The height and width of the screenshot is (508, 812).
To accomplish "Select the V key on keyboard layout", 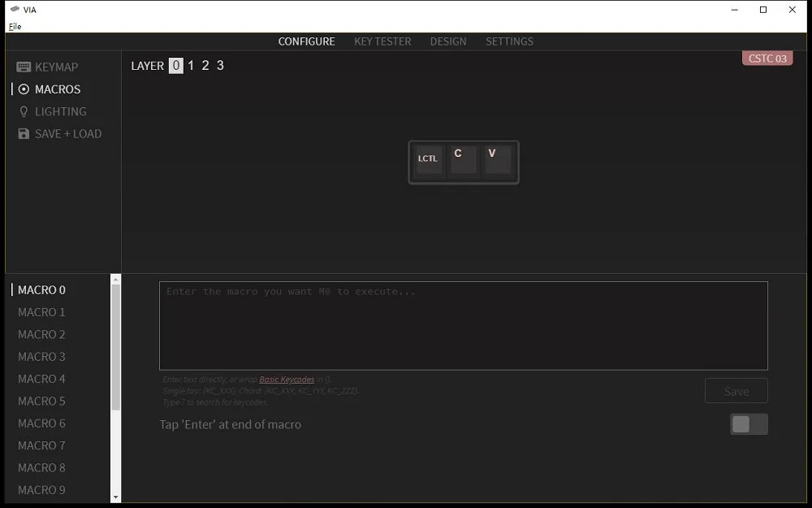I will point(497,159).
